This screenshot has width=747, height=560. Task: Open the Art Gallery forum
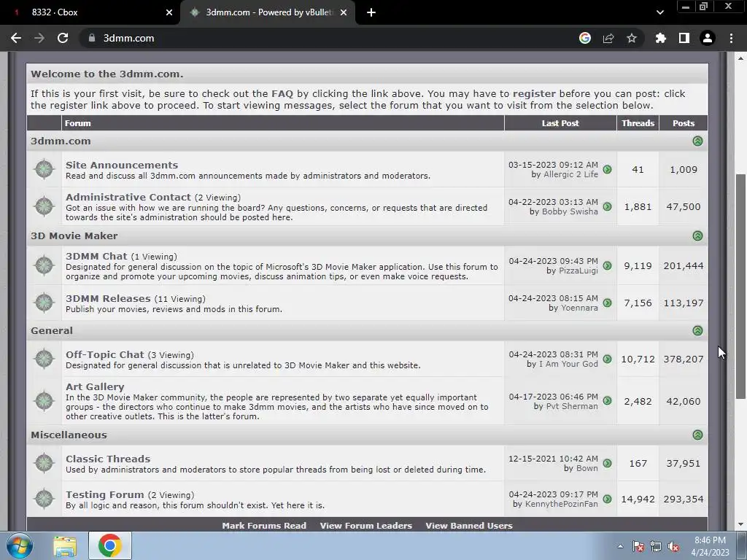95,386
